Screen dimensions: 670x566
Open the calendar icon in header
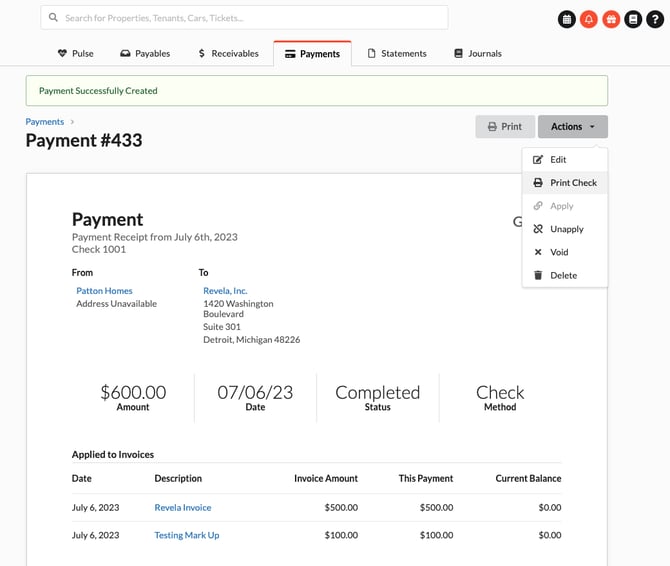(567, 19)
